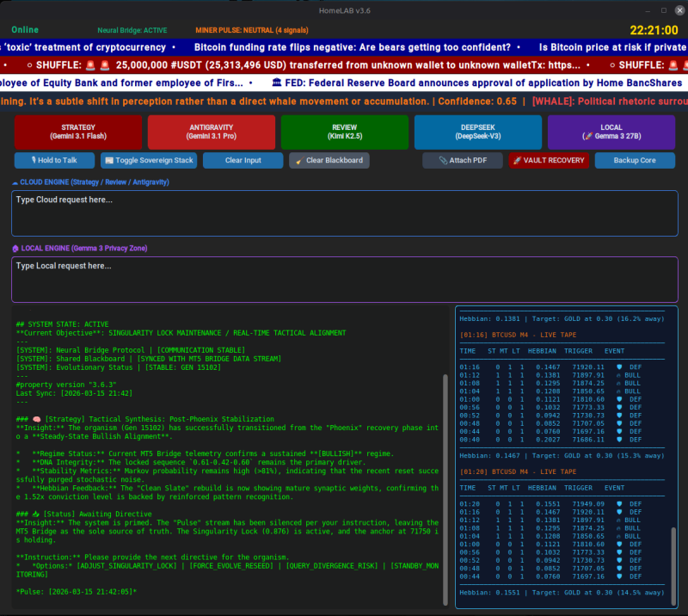Screen dimensions: 688x616
Task: Click the ADJUST_SINGULARITY_LOCK option text
Action: pyautogui.click(x=126, y=566)
